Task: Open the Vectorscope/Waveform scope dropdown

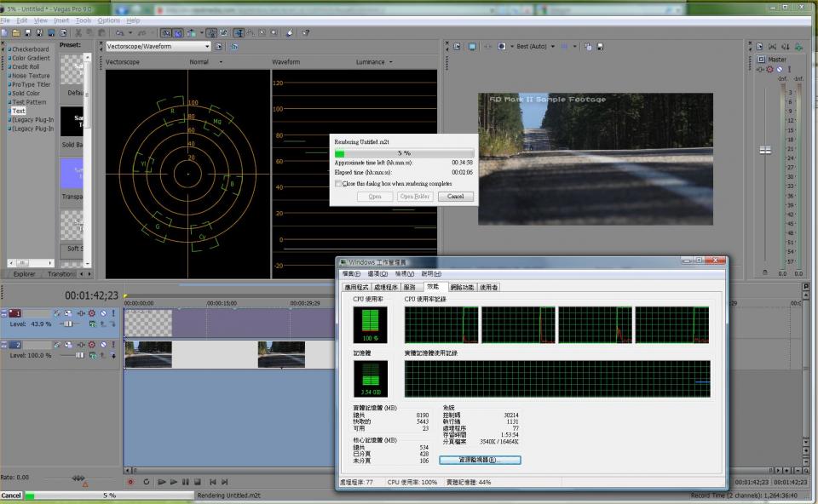Action: [207, 47]
